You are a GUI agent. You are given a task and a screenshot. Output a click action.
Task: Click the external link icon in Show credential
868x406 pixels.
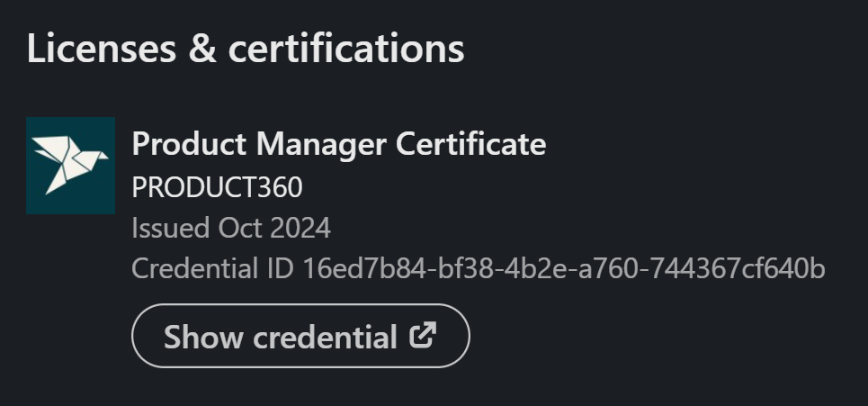pyautogui.click(x=423, y=336)
